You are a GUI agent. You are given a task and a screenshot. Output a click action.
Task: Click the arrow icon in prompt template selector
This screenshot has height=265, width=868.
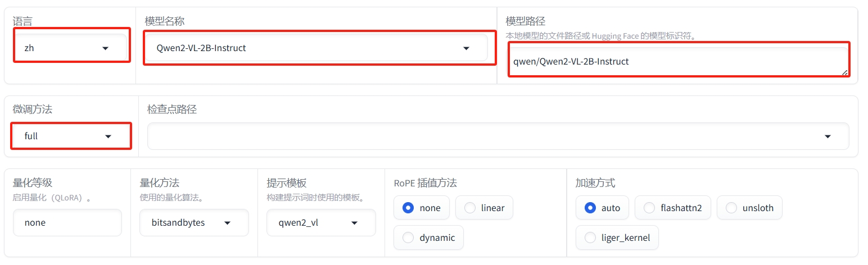[355, 223]
